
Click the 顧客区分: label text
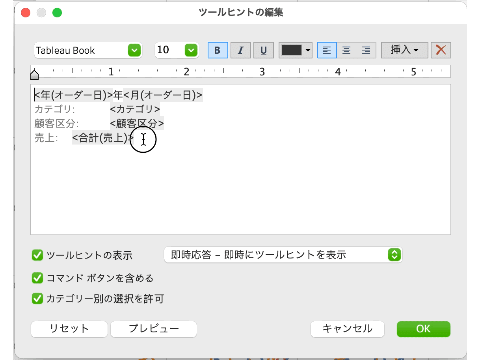click(57, 123)
